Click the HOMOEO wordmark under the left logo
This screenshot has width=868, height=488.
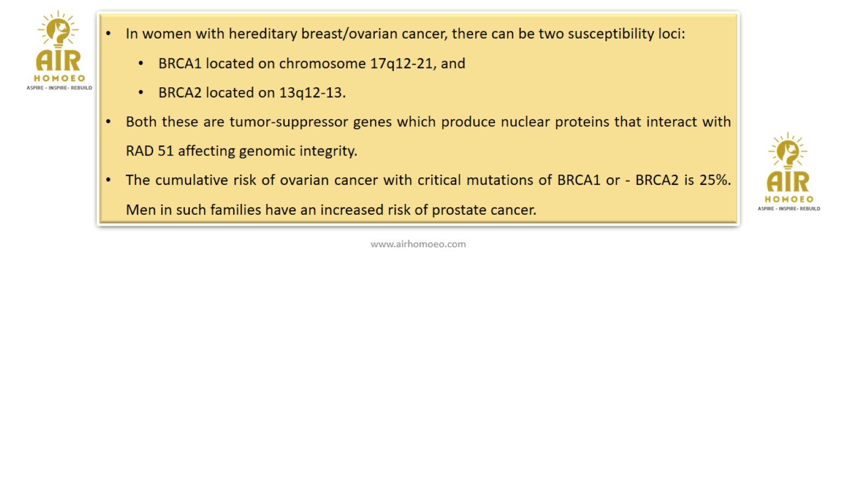(x=59, y=78)
